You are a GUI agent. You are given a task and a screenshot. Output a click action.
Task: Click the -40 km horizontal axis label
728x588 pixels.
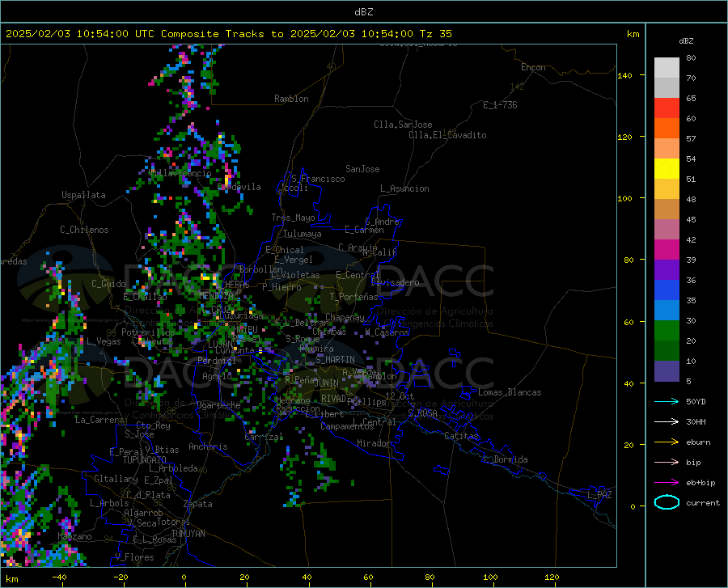point(59,577)
